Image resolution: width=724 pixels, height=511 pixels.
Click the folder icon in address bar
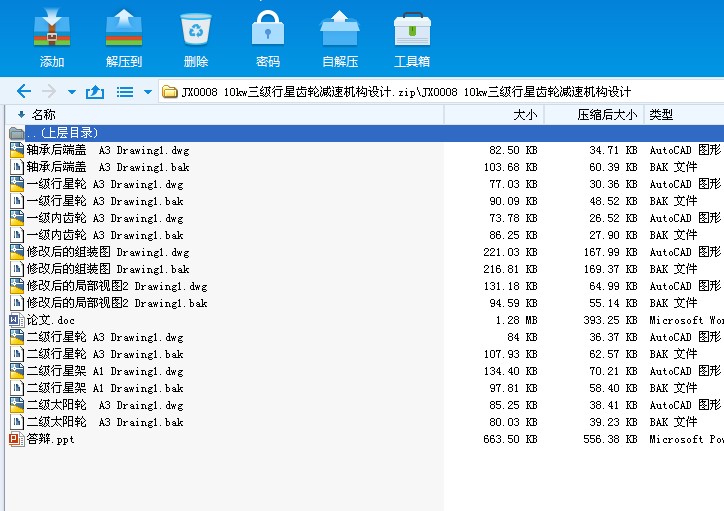click(x=169, y=92)
